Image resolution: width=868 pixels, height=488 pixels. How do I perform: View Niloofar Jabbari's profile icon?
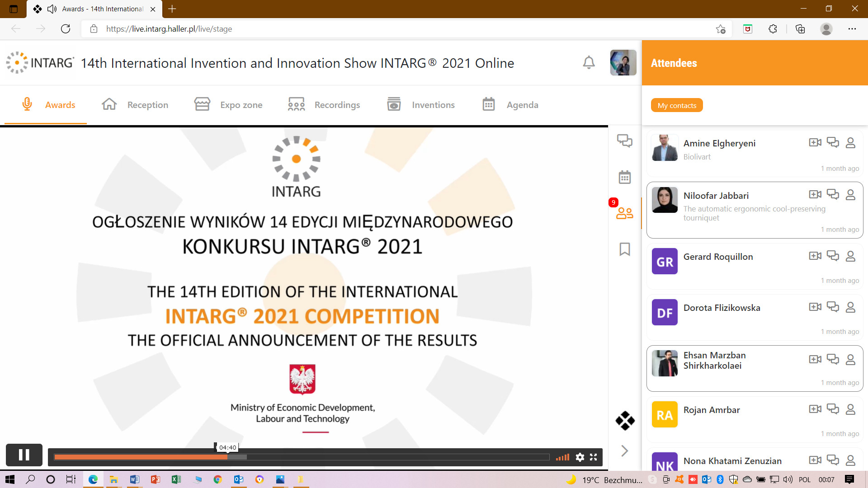click(850, 195)
